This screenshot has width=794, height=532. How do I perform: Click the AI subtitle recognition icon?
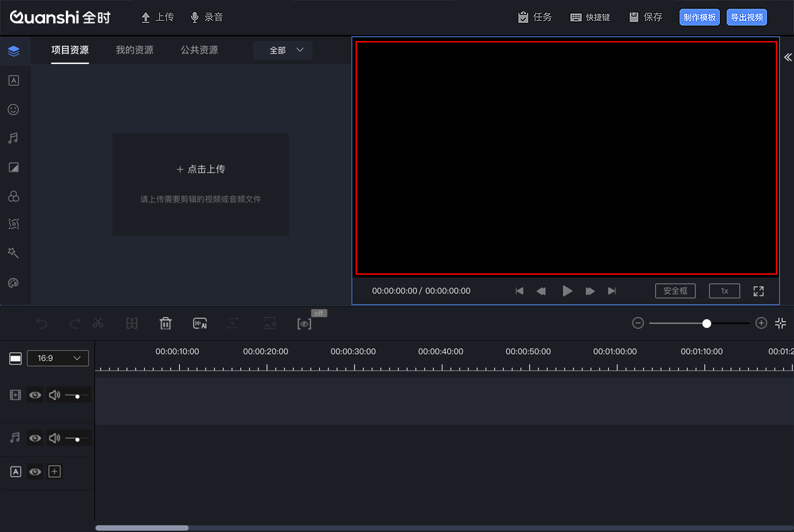[200, 324]
